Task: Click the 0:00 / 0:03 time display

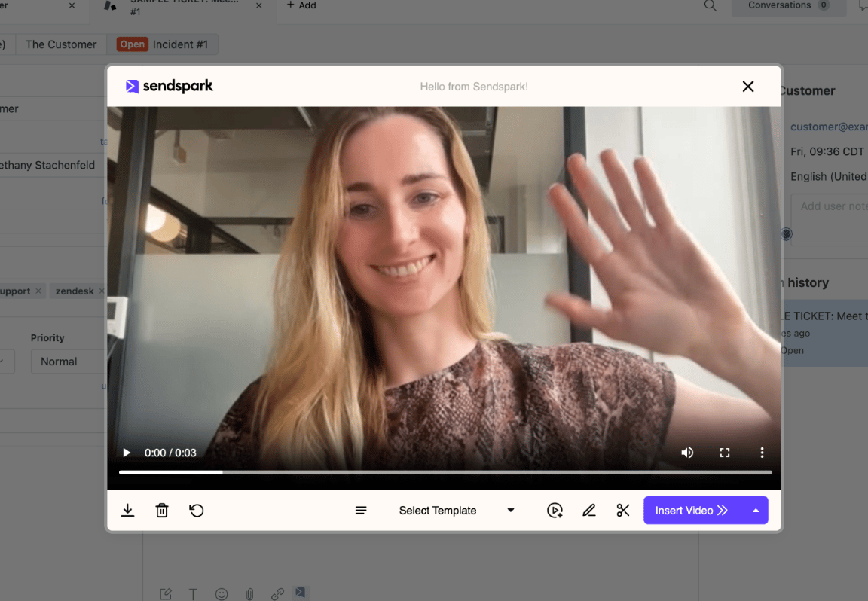Action: (x=170, y=453)
